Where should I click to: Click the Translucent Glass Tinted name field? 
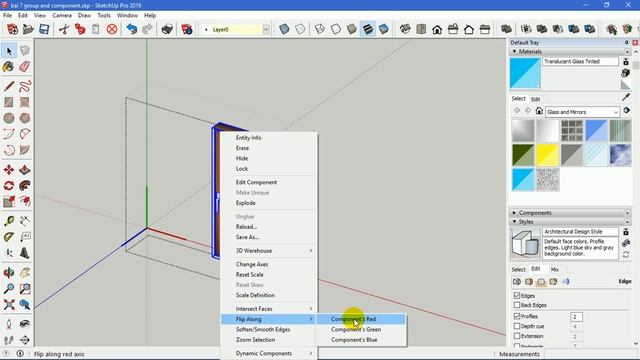[x=580, y=61]
